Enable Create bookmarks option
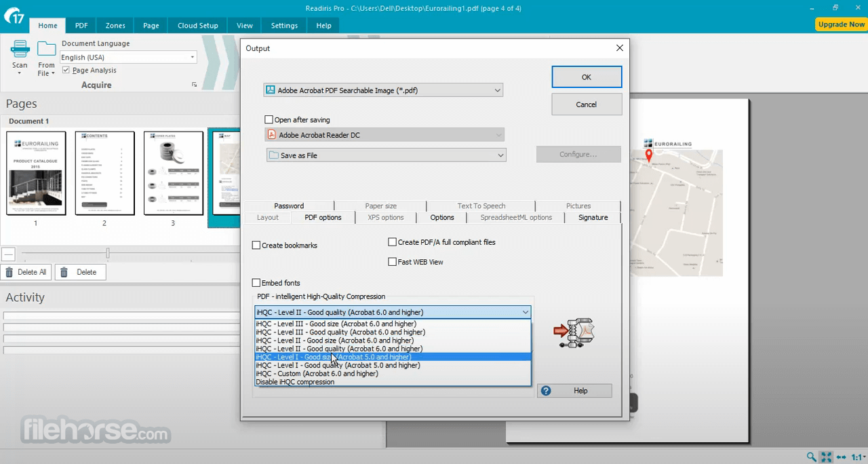The width and height of the screenshot is (868, 464). [256, 245]
